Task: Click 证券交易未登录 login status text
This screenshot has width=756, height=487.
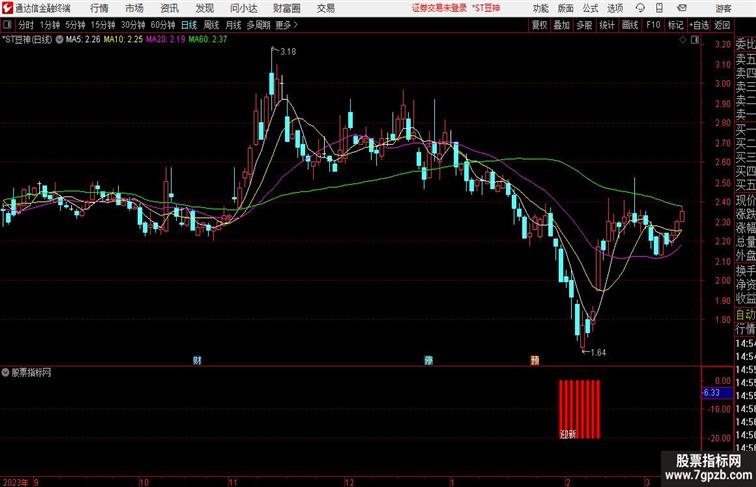Action: coord(439,8)
